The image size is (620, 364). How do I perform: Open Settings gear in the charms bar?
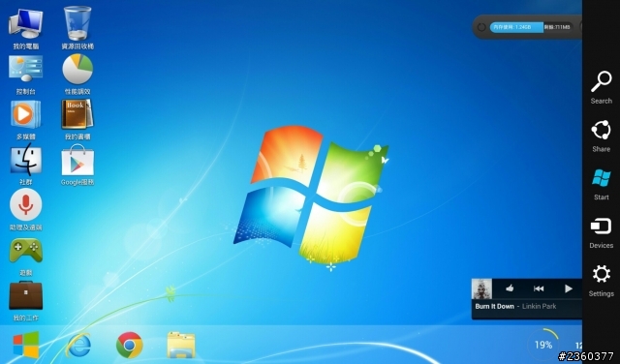[601, 281]
